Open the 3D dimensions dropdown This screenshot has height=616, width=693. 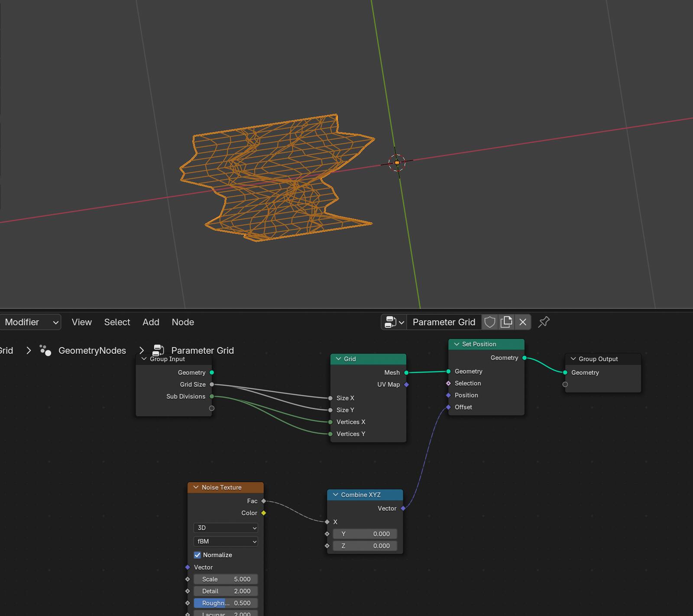click(226, 528)
